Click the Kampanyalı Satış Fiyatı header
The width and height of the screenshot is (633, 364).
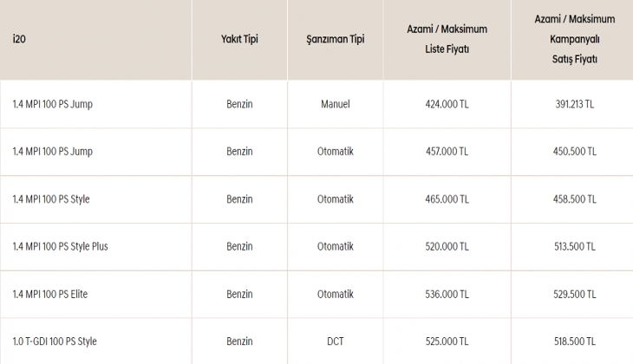(573, 39)
